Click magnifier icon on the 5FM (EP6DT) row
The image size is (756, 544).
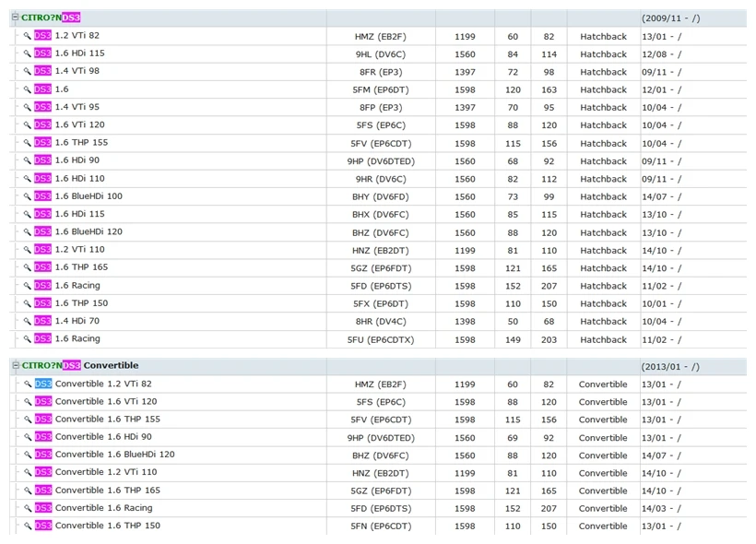pos(28,89)
